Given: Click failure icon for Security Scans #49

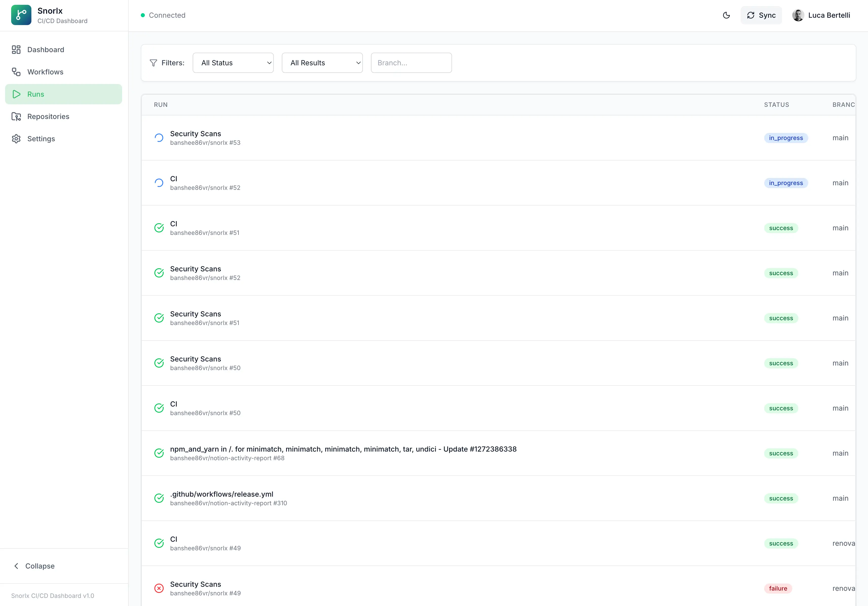Looking at the screenshot, I should tap(159, 588).
